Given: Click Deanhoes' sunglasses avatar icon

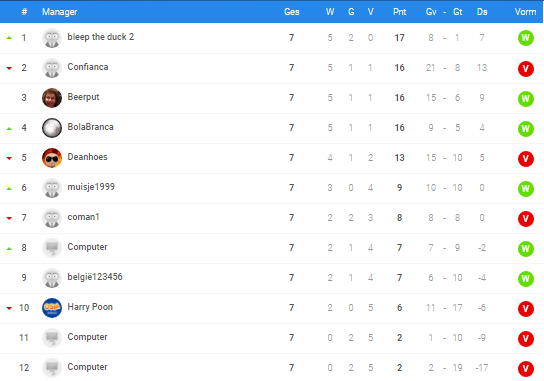Looking at the screenshot, I should [52, 158].
